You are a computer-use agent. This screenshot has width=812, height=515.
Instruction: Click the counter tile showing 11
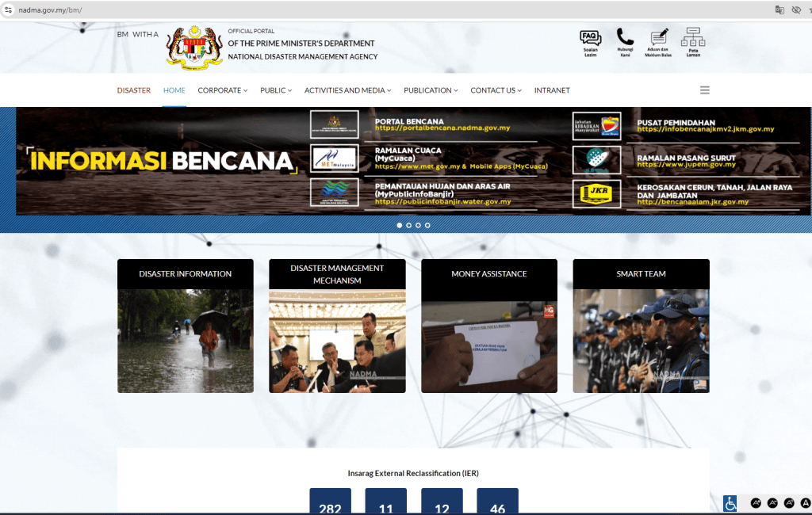coord(386,501)
